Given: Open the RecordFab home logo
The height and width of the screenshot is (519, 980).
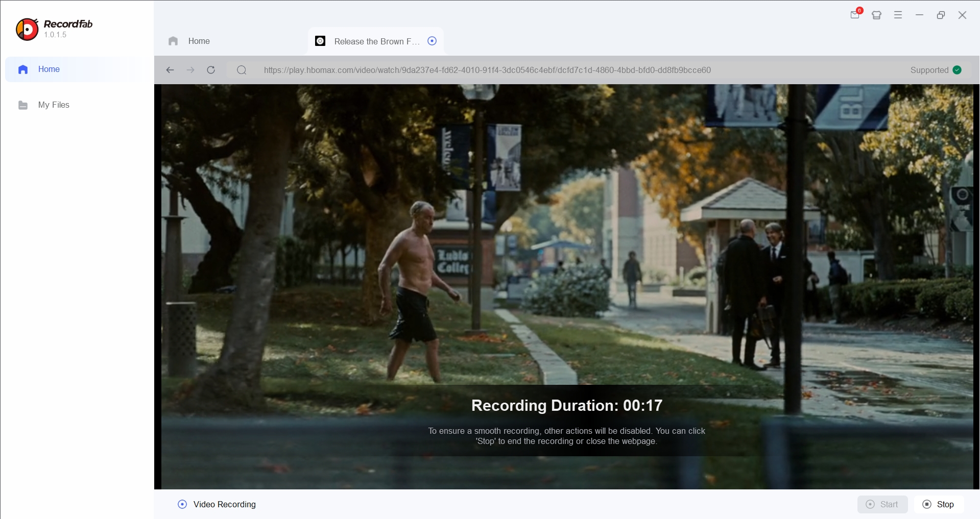Looking at the screenshot, I should pyautogui.click(x=27, y=29).
